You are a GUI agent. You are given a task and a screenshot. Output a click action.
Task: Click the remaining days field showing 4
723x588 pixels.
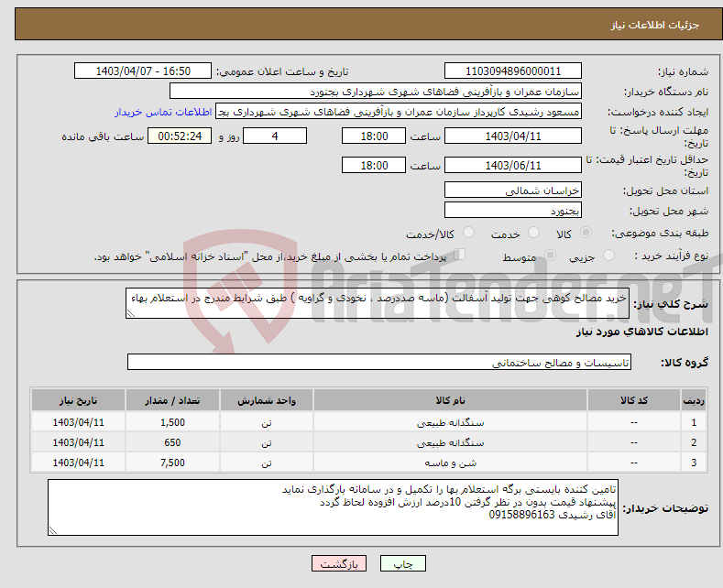coord(275,136)
